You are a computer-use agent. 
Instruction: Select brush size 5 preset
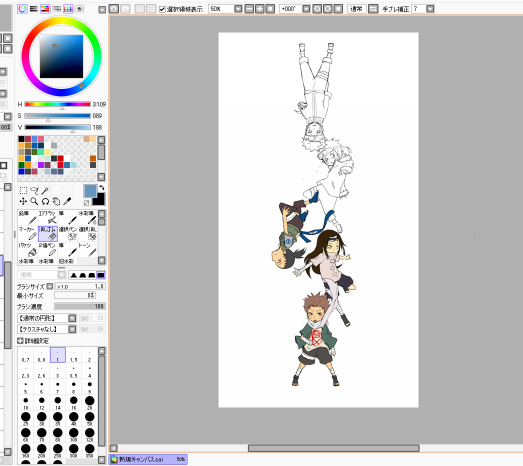pos(26,387)
